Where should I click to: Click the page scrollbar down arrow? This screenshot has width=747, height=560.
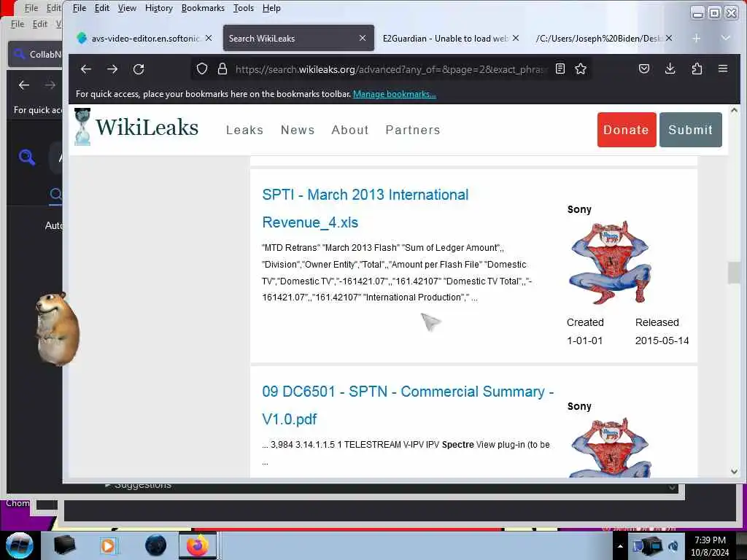[x=734, y=472]
